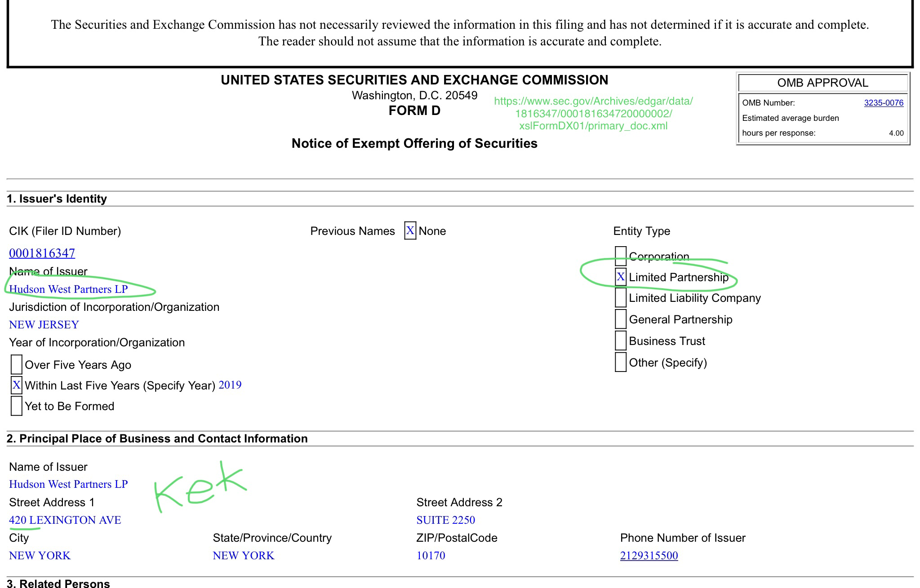Check the General Partnership box
The width and height of the screenshot is (920, 588).
coord(620,319)
